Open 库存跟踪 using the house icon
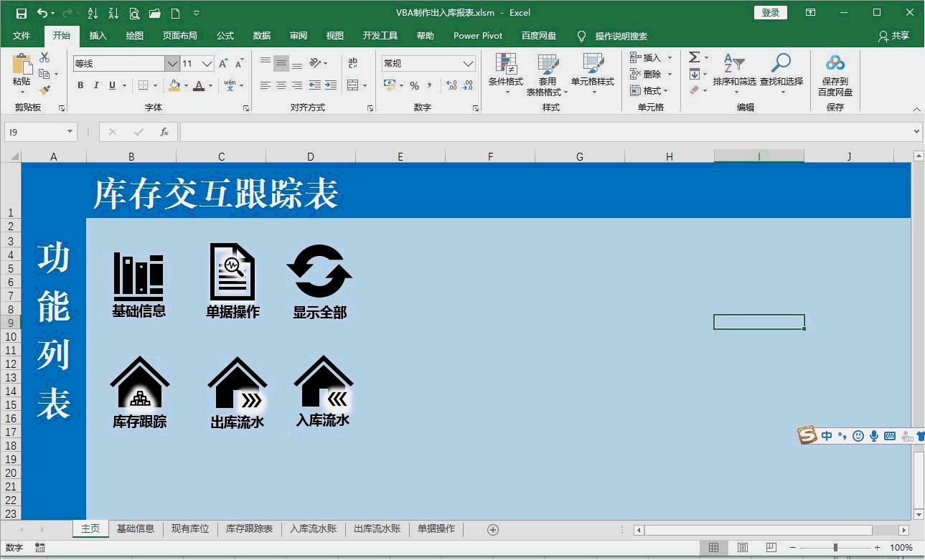 tap(139, 380)
